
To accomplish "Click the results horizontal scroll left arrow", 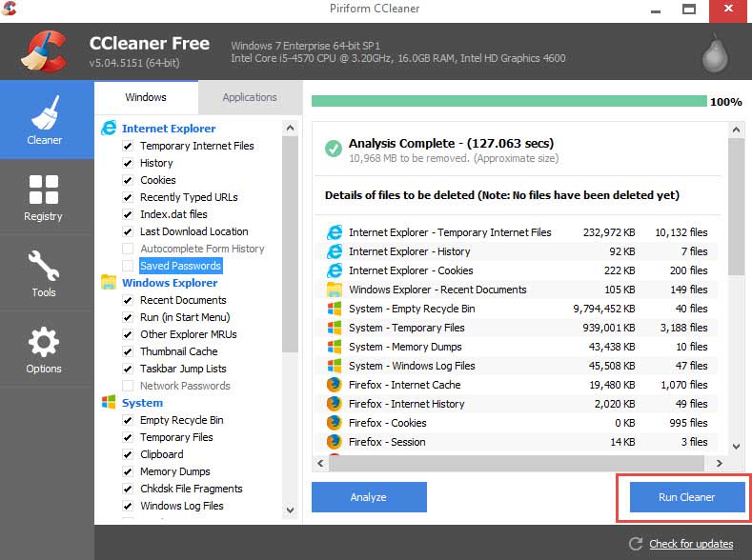I will tap(320, 463).
